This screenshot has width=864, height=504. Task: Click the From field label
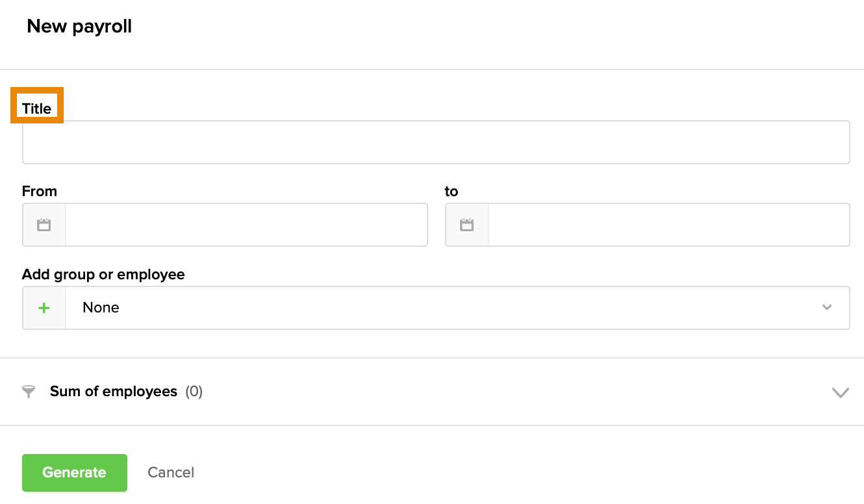[x=40, y=191]
